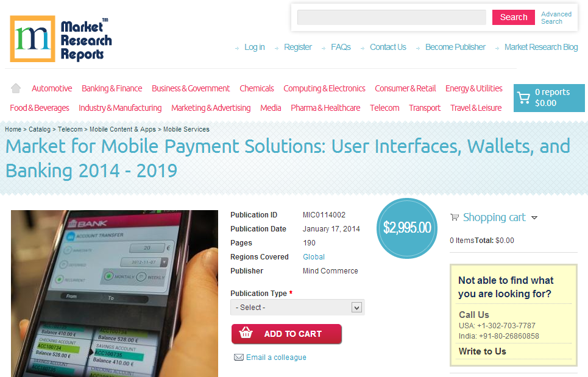
Task: Open the Log in link
Action: click(x=255, y=48)
